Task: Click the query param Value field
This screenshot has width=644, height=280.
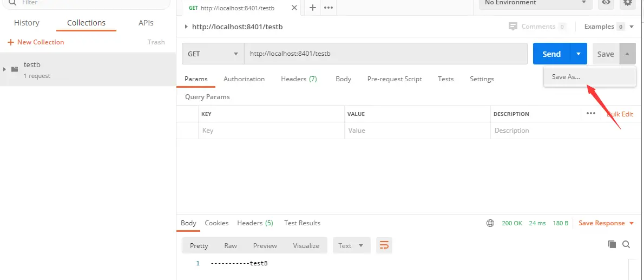Action: pos(417,131)
